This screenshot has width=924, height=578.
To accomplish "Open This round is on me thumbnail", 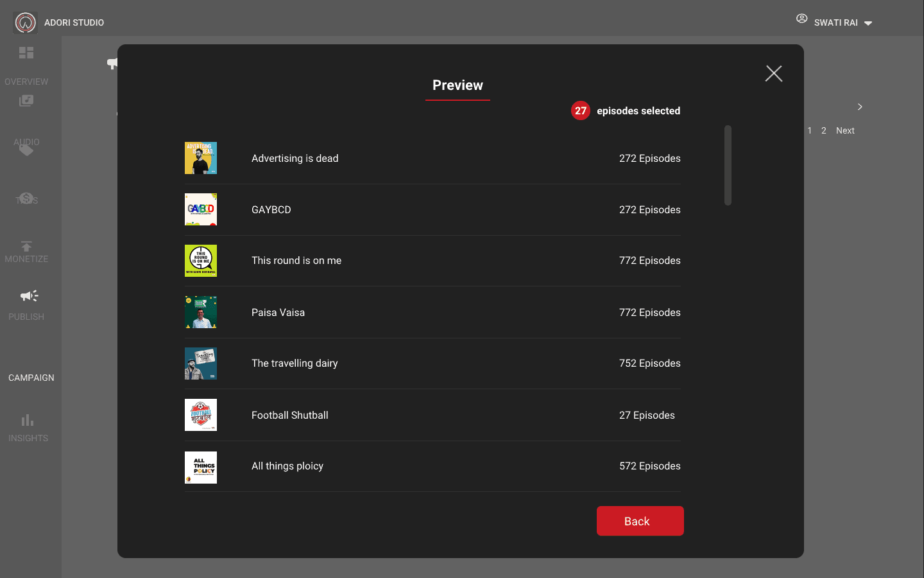I will coord(201,261).
